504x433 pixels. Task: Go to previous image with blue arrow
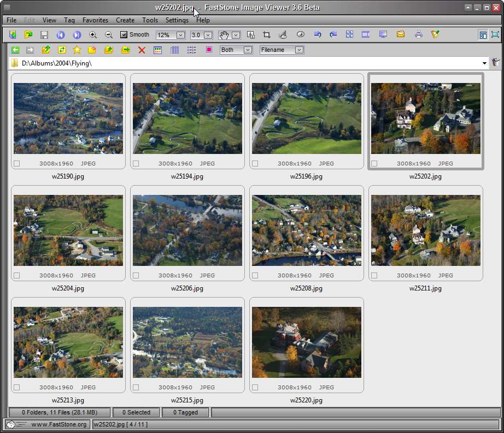[61, 34]
